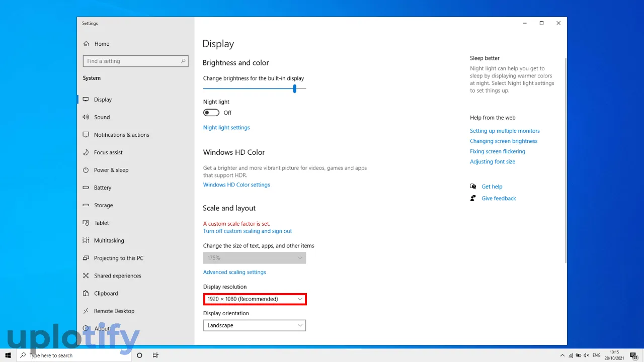Click the search magnifier in Find a setting
Viewport: 644px width, 362px height.
[183, 61]
